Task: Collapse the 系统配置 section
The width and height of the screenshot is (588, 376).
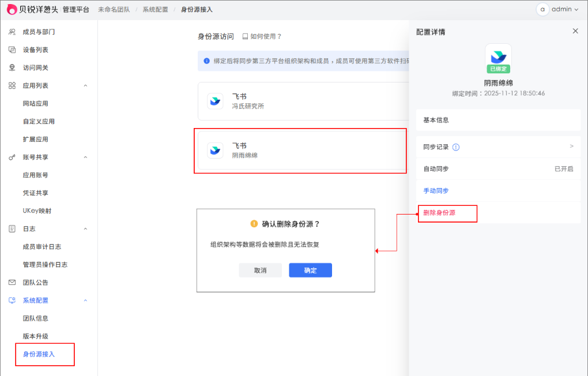Action: coord(85,300)
